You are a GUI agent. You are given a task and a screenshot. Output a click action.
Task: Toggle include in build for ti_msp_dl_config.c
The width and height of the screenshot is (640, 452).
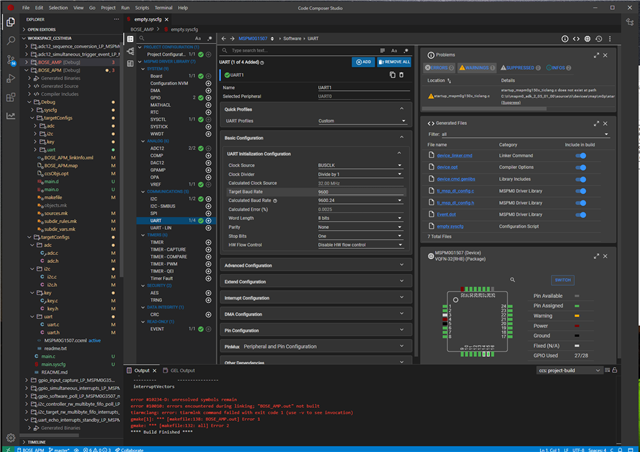581,191
